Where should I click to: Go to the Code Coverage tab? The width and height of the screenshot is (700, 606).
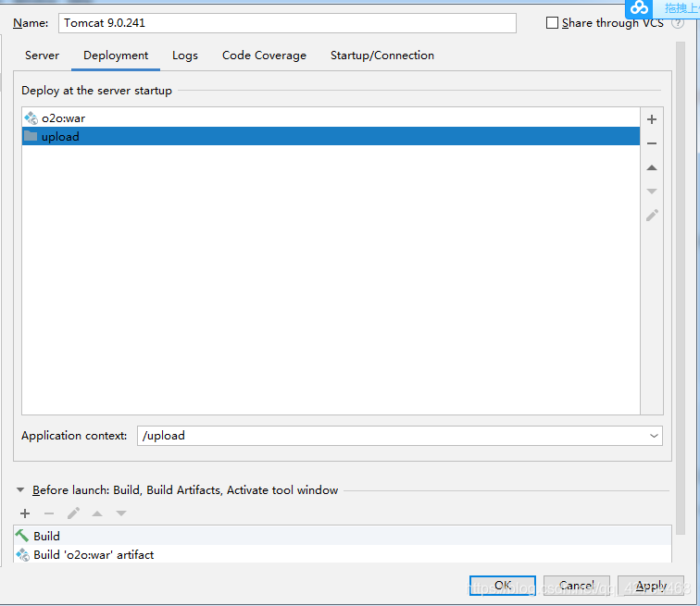(264, 56)
